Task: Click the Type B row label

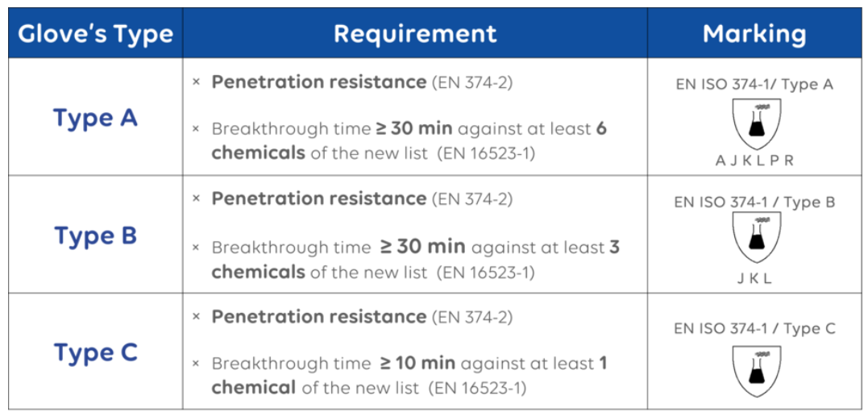Action: [x=95, y=236]
